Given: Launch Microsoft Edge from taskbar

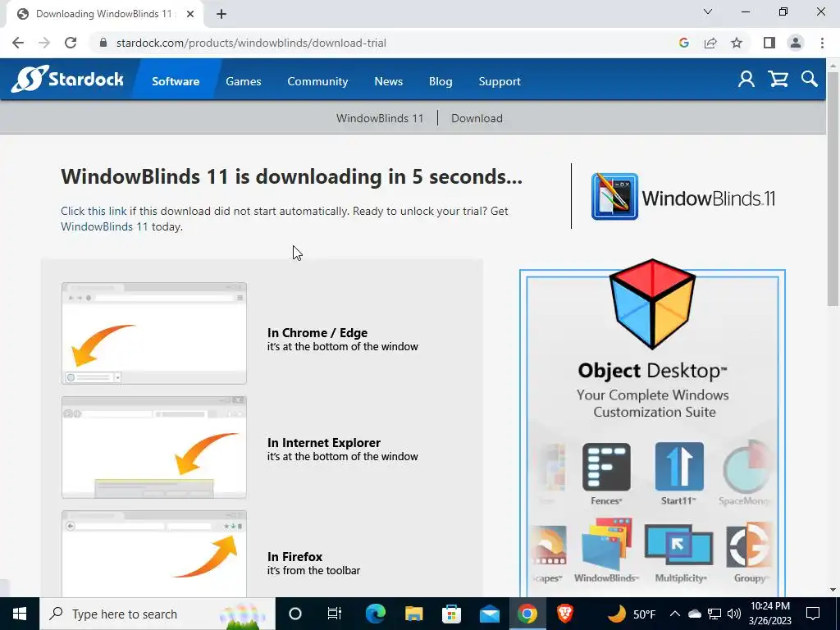Looking at the screenshot, I should (376, 614).
